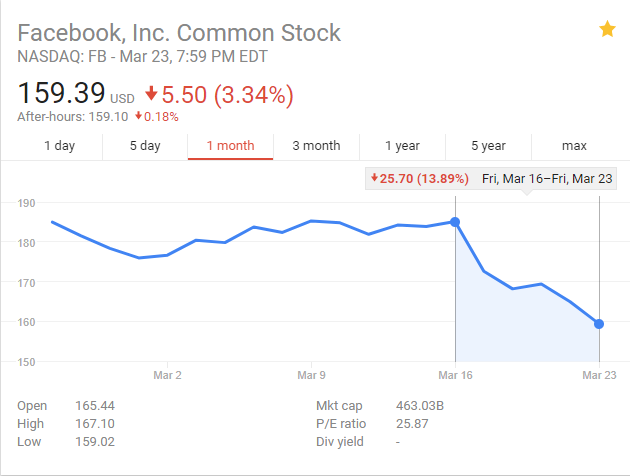This screenshot has width=630, height=476.
Task: Click the 25.70 (13.89%) range tooltip
Action: (x=419, y=178)
